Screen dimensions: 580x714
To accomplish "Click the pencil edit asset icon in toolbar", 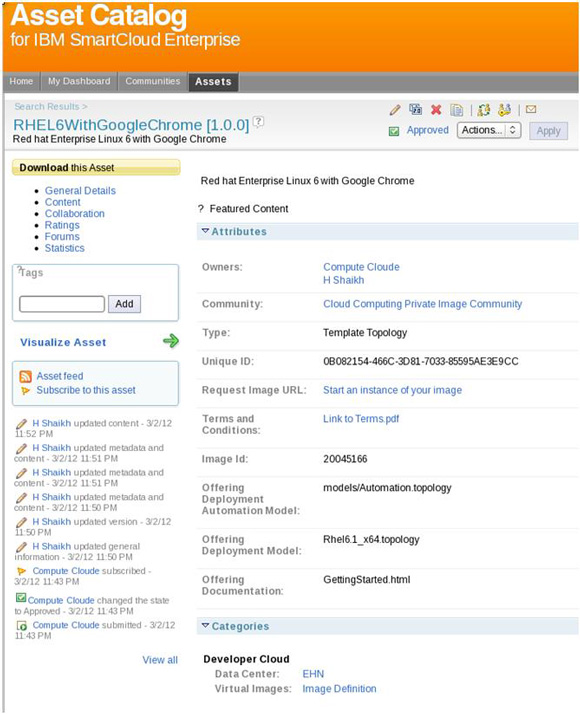I will pyautogui.click(x=395, y=110).
